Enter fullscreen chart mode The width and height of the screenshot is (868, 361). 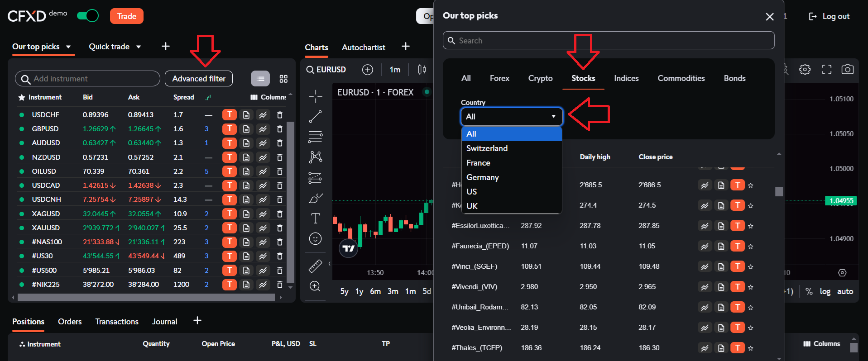pyautogui.click(x=827, y=70)
